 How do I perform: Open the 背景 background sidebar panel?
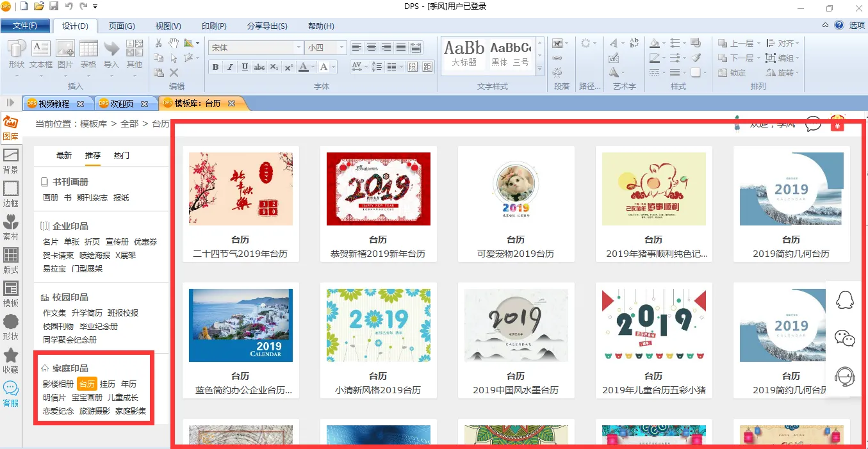click(10, 161)
